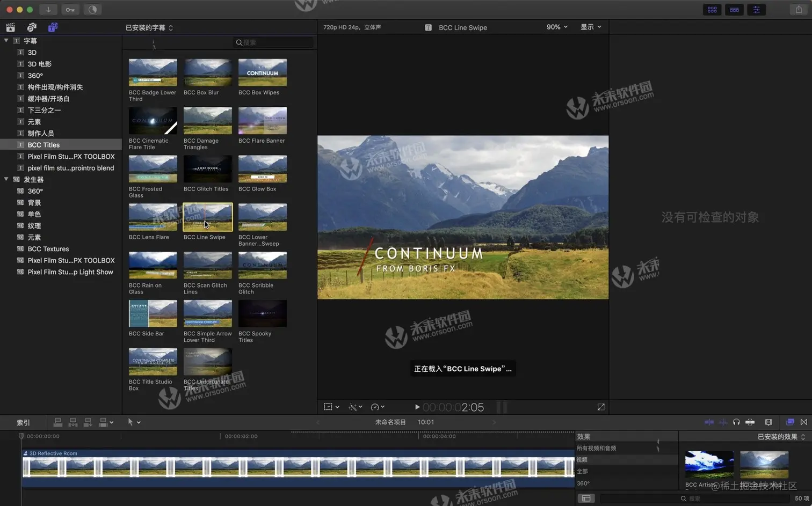Open the enhancements magic wand dropdown
This screenshot has width=812, height=506.
[356, 407]
